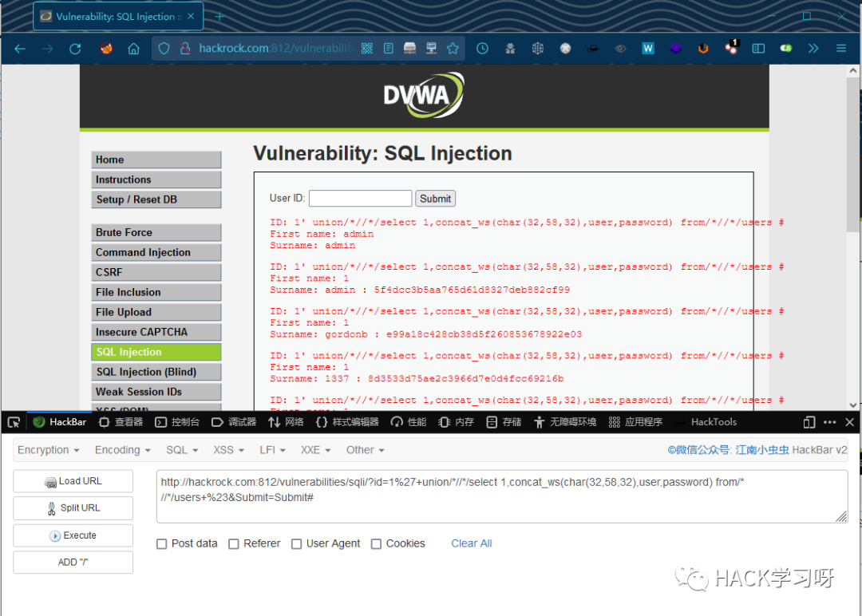Click the page vertical scrollbar thumb
This screenshot has width=862, height=616.
(852, 155)
